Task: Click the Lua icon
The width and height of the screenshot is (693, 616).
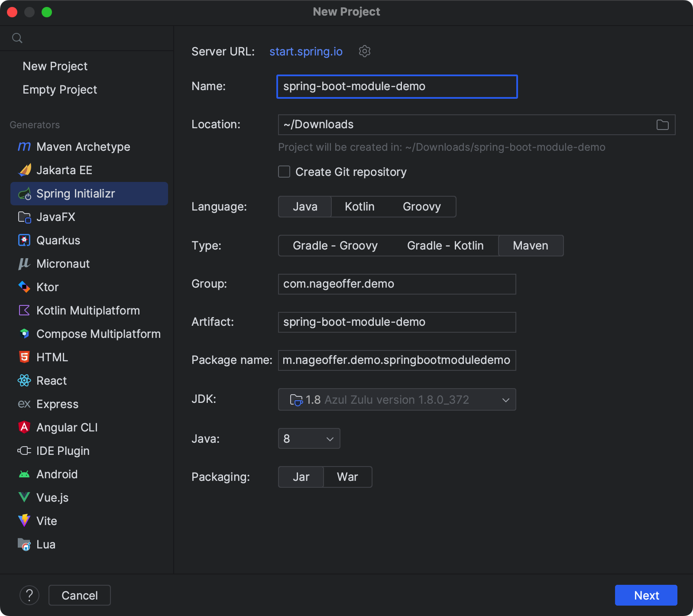Action: (24, 545)
